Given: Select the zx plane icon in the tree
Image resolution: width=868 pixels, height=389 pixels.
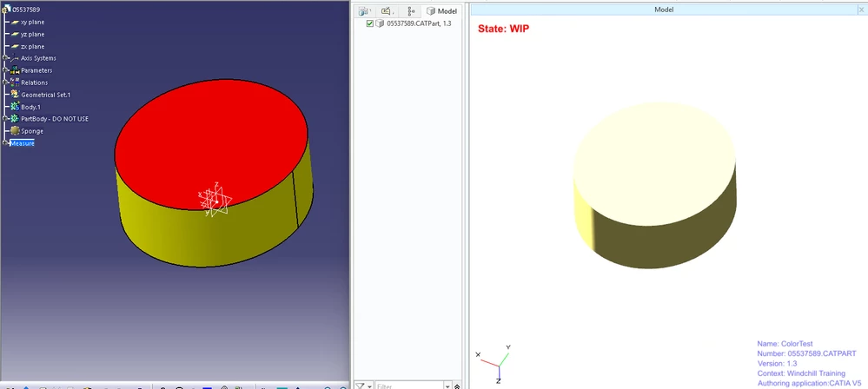Looking at the screenshot, I should coord(16,47).
